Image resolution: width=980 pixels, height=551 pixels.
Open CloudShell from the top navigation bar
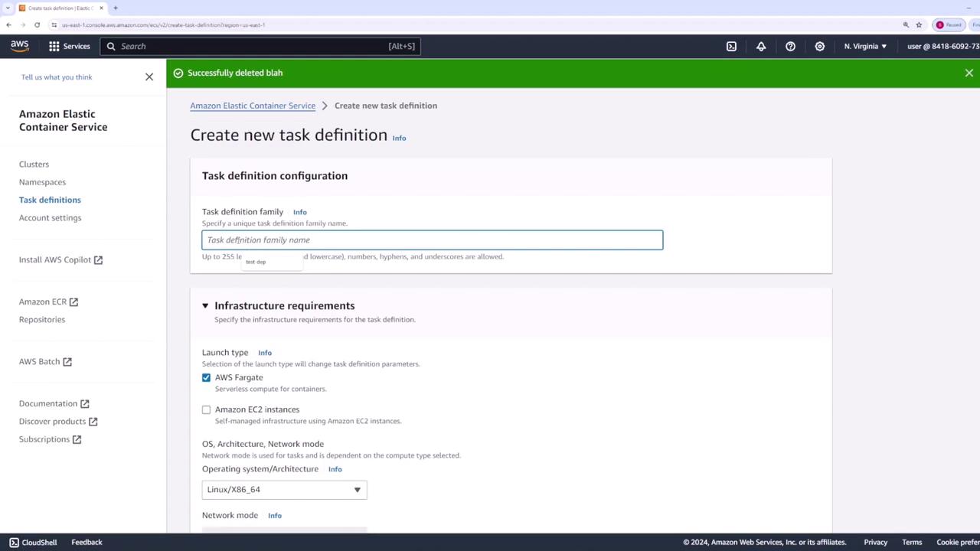coord(731,46)
